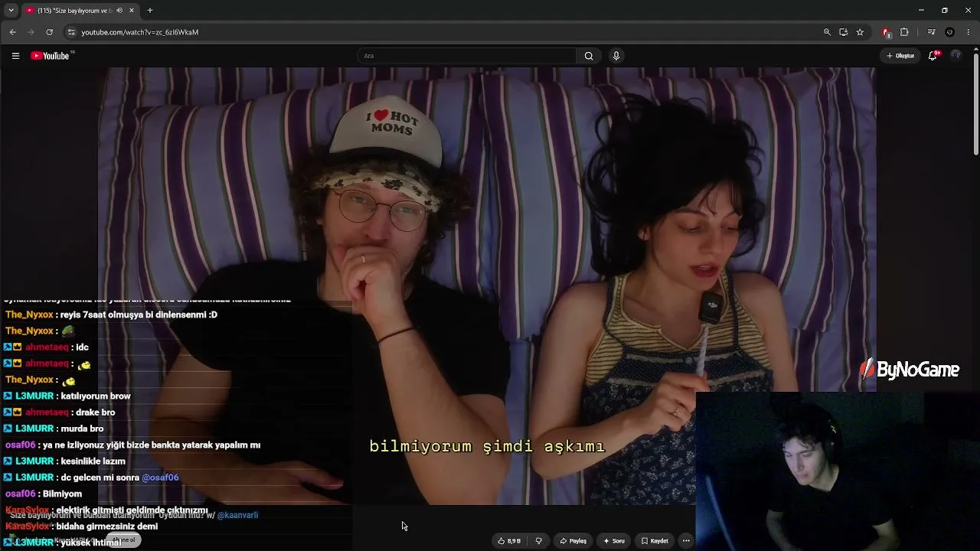Bookmark this page with star icon

click(x=861, y=32)
